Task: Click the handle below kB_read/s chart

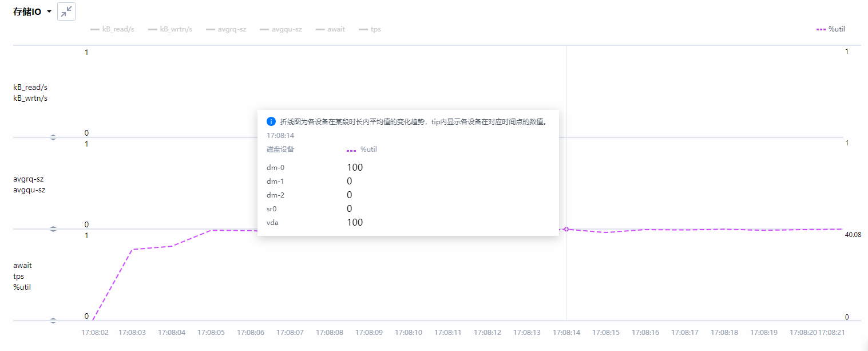Action: (x=53, y=137)
